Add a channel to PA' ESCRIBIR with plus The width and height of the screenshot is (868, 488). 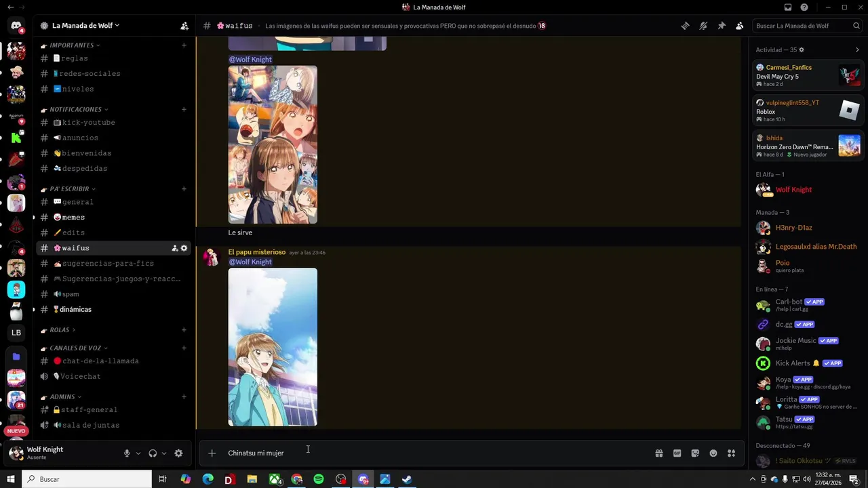coord(184,189)
